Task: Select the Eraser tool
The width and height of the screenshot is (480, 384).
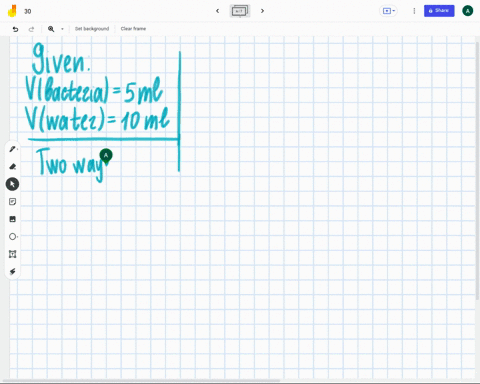Action: [13, 166]
